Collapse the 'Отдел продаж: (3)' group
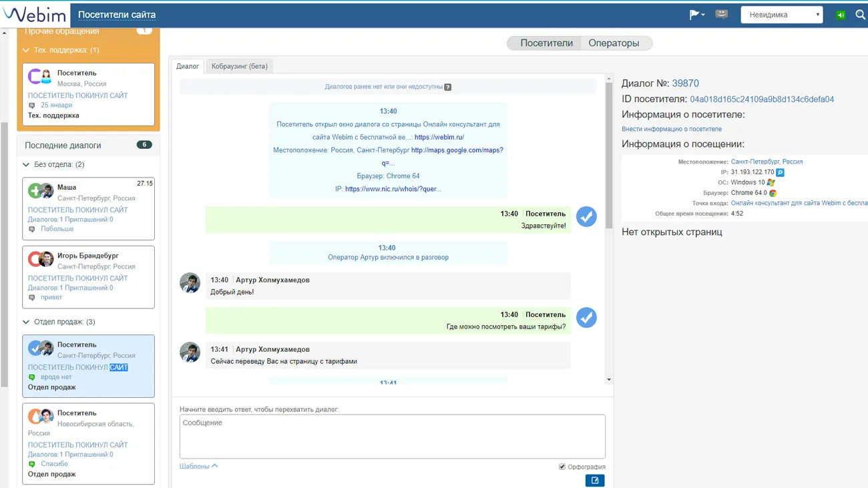The width and height of the screenshot is (868, 488). point(26,322)
